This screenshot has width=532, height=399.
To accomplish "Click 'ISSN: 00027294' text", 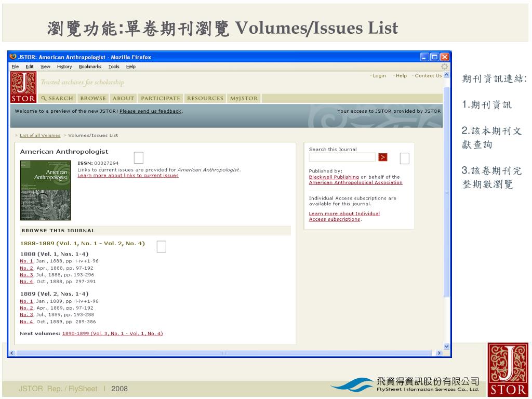I will [x=98, y=163].
